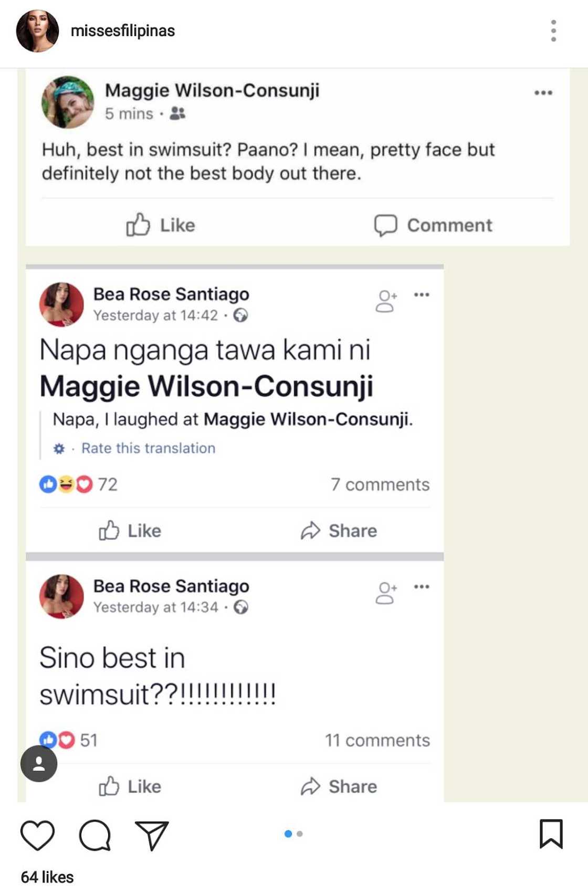Open the vertical three-dot post options menu
The image size is (588, 894).
point(553,31)
